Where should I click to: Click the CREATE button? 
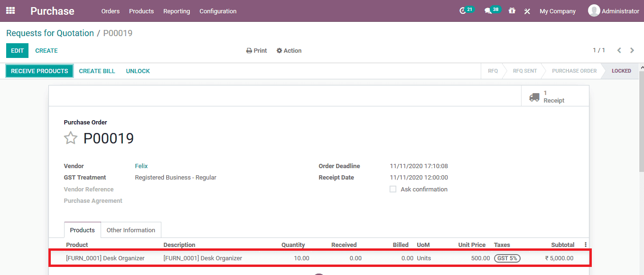47,51
